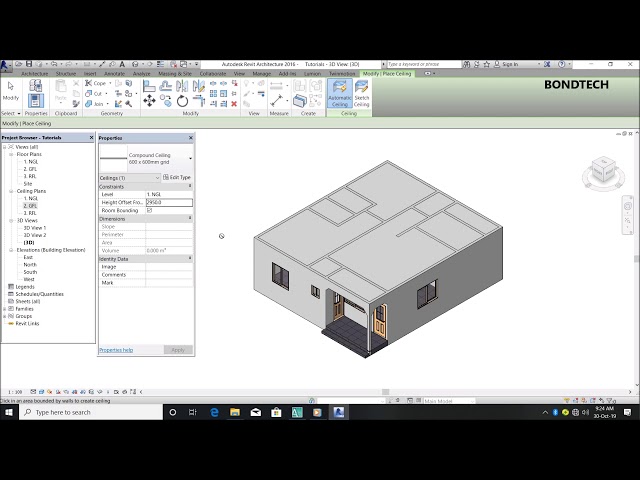Select the South elevation in browser

(x=30, y=272)
